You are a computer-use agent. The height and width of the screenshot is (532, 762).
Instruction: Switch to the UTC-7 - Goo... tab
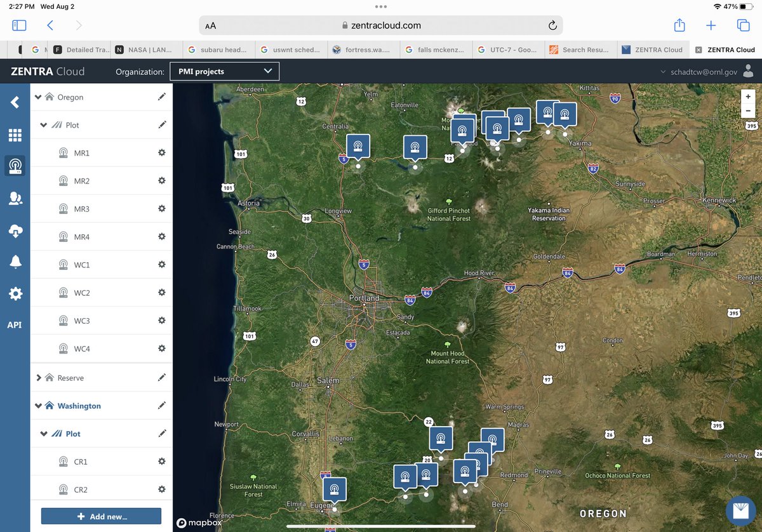coord(509,50)
